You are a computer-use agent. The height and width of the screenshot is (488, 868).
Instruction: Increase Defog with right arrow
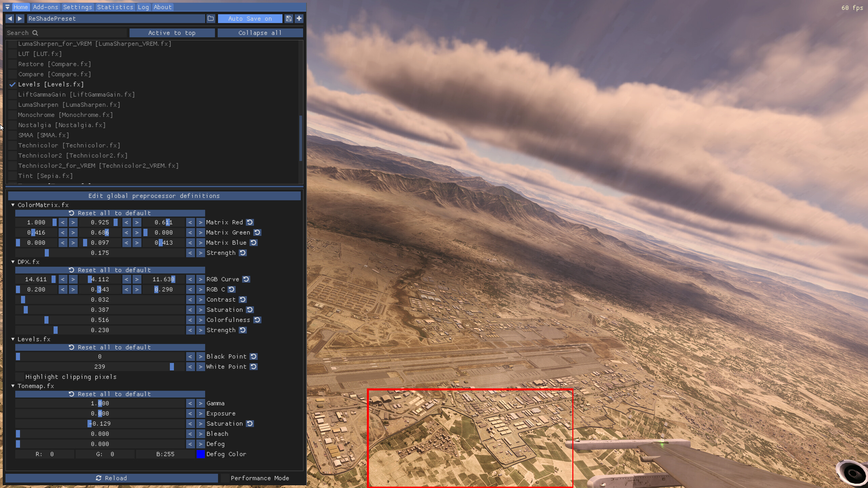[x=201, y=444]
